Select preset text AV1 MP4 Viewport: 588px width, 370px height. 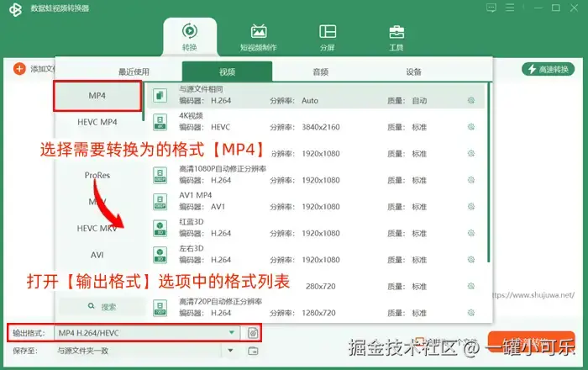pos(196,195)
